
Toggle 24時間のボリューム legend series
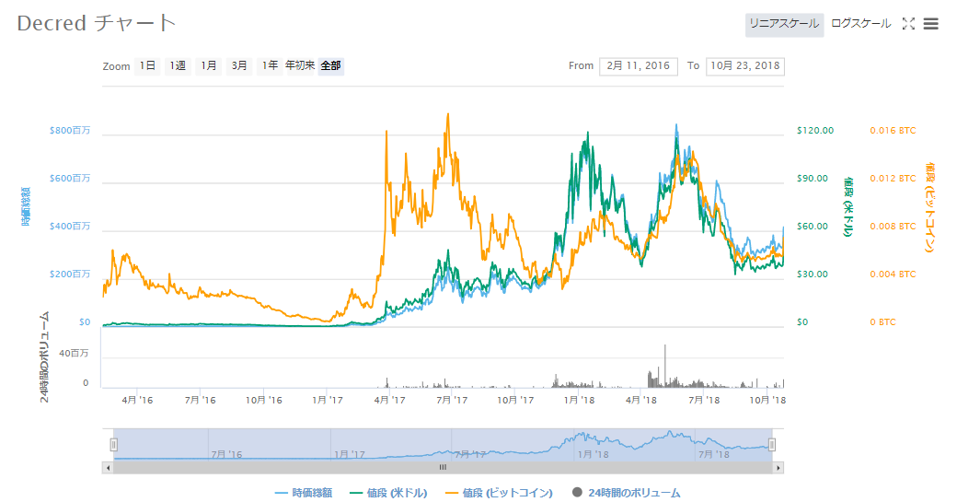coord(626,493)
